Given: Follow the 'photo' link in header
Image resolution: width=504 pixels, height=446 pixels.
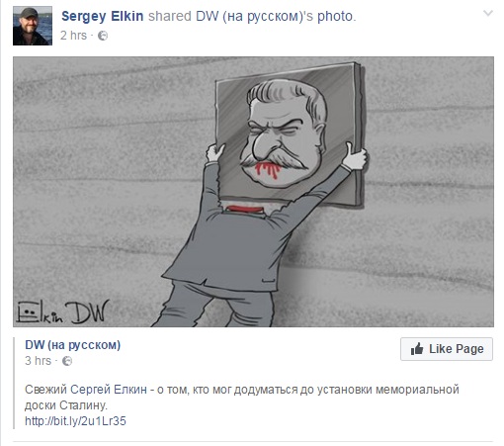Looking at the screenshot, I should pos(335,16).
